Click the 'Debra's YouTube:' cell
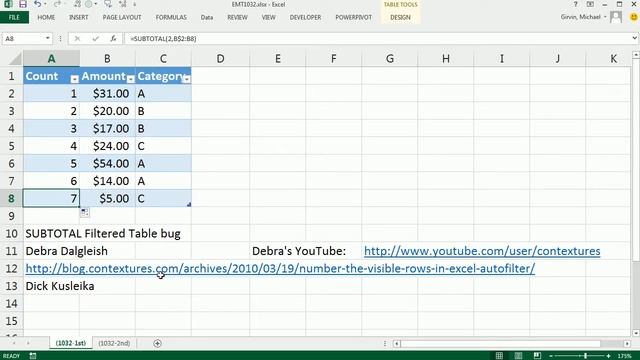The image size is (640, 360). (299, 251)
